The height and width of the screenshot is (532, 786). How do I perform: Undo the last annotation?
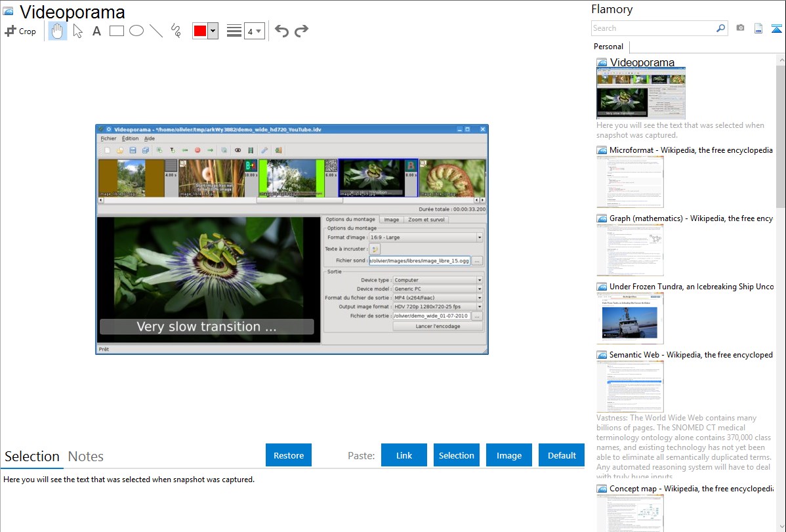point(281,31)
